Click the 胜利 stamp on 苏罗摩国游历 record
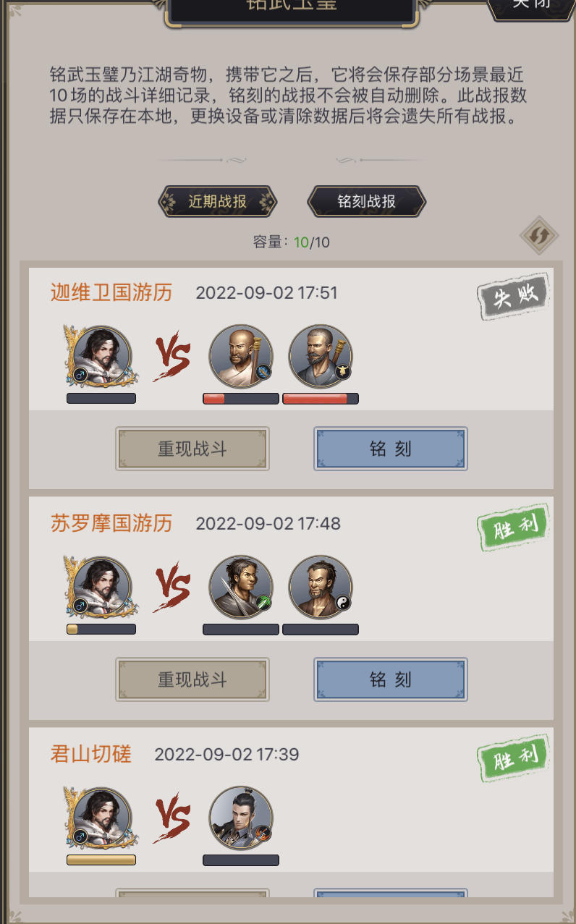Image resolution: width=576 pixels, height=924 pixels. click(513, 527)
